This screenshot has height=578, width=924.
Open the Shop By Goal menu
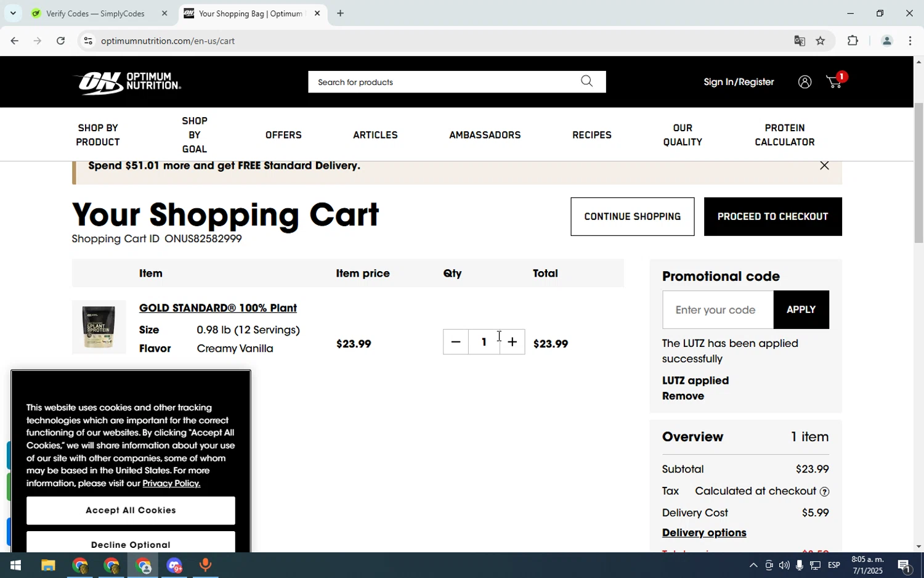click(x=195, y=135)
